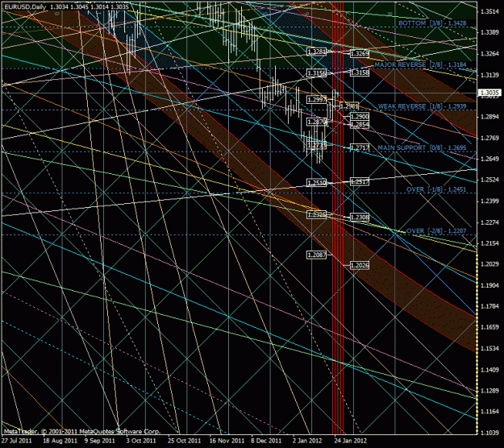Click the 1.2649 price scale value
This screenshot has width=504, height=448.
coord(489,159)
